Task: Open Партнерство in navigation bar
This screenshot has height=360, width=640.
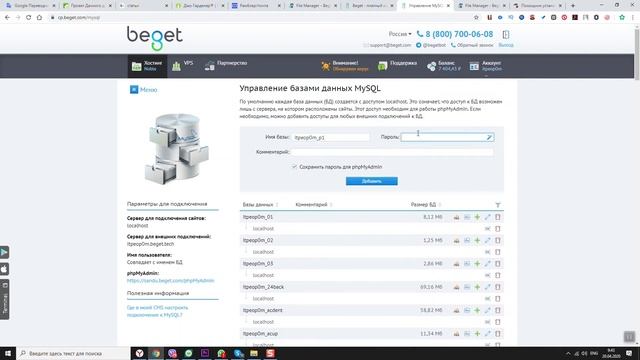Action: click(x=226, y=66)
